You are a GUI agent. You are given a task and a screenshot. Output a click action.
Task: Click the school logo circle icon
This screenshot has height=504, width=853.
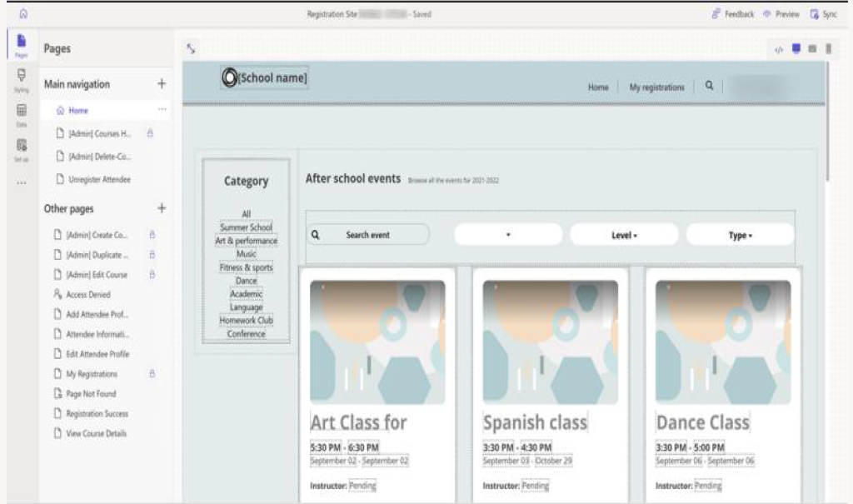pyautogui.click(x=229, y=77)
